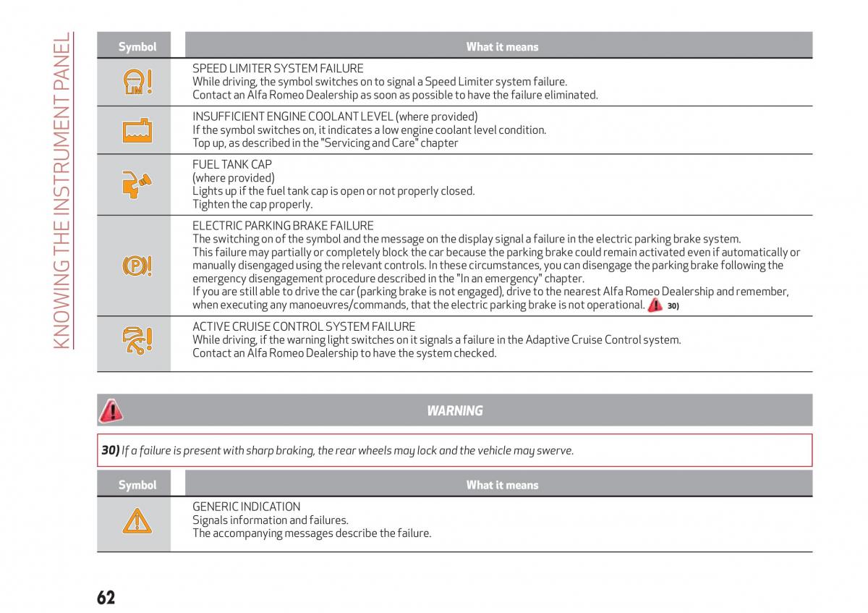
Task: Click INSUFFICIENT ENGINE COOLANT LEVEL heading
Action: [335, 117]
